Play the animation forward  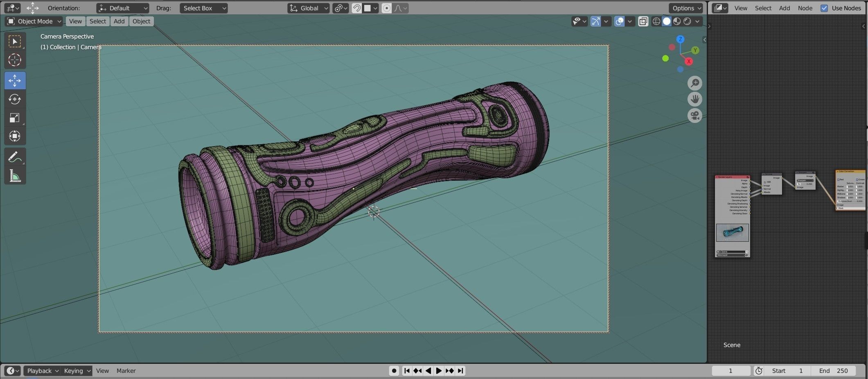coord(439,370)
